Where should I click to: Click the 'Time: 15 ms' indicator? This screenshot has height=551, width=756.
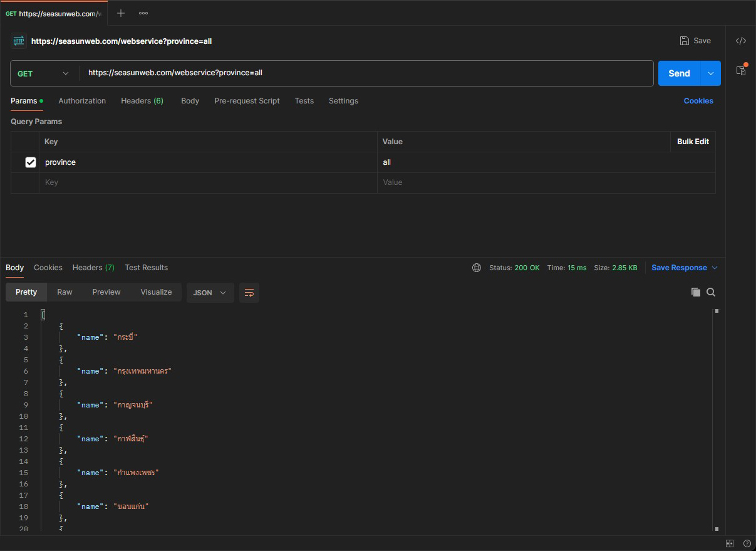pos(567,268)
